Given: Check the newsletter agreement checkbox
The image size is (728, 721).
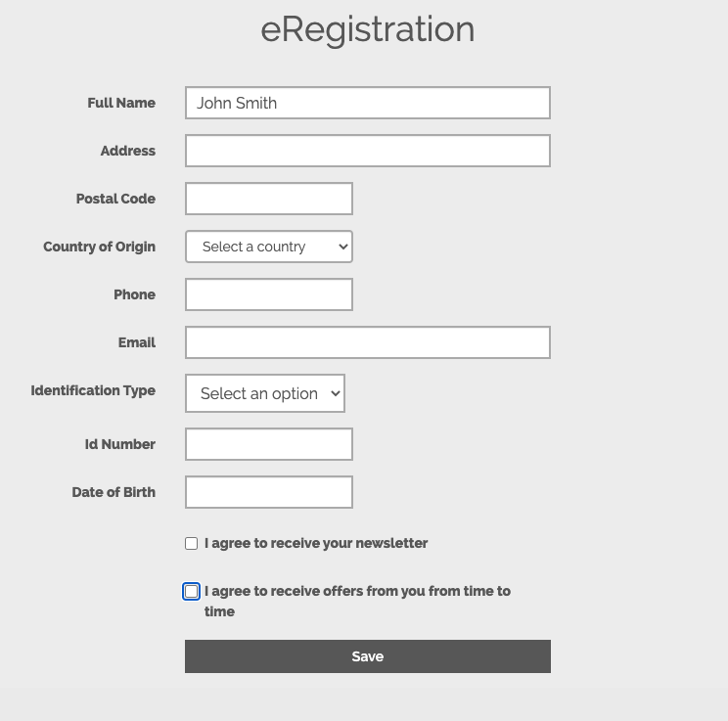Looking at the screenshot, I should (191, 544).
